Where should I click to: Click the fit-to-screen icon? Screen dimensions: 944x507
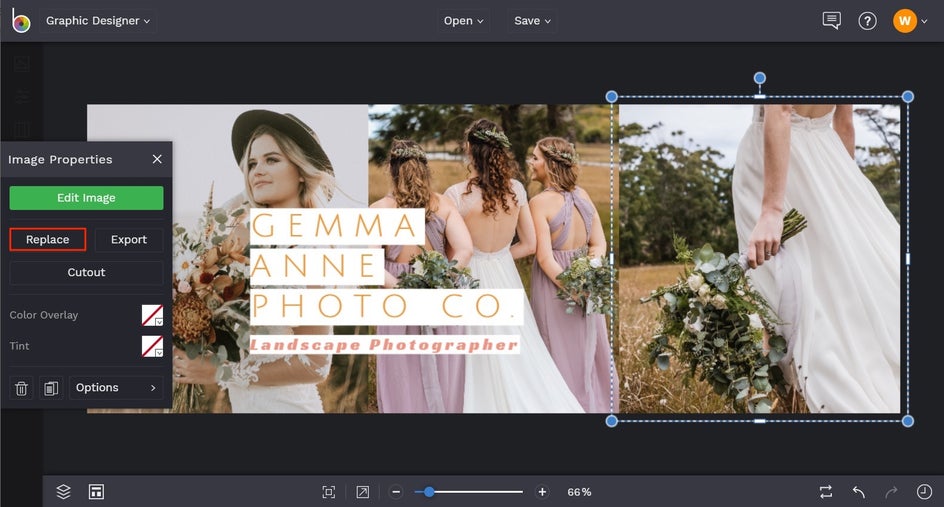point(328,492)
